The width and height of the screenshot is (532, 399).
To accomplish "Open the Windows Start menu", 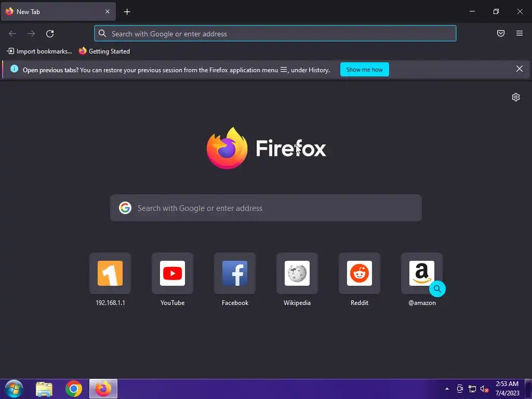I will (x=14, y=389).
